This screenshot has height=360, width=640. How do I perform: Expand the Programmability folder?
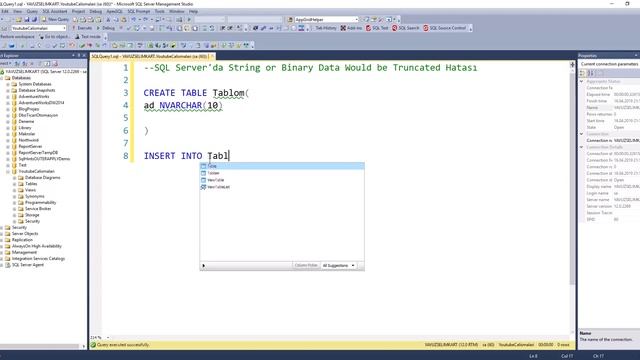[x=14, y=202]
